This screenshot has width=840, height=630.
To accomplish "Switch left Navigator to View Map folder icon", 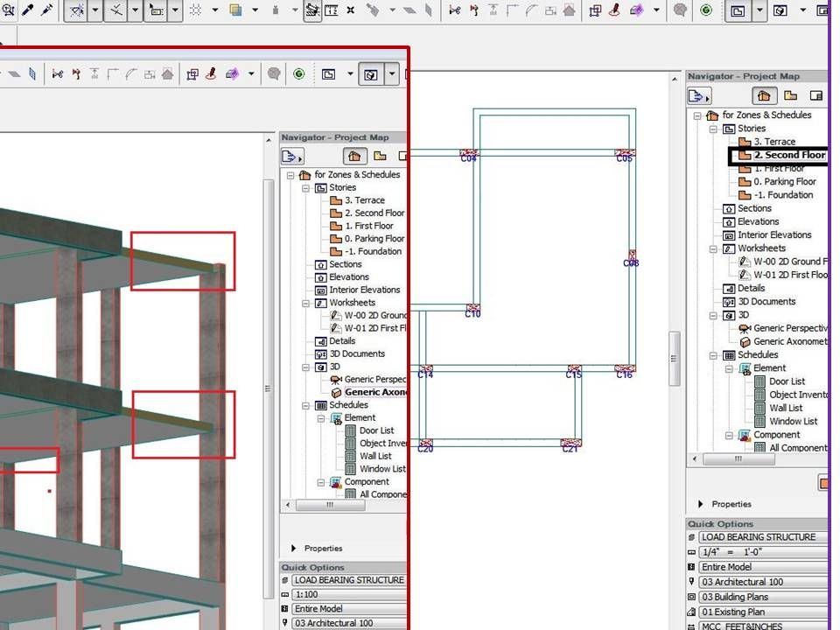I will click(x=380, y=156).
